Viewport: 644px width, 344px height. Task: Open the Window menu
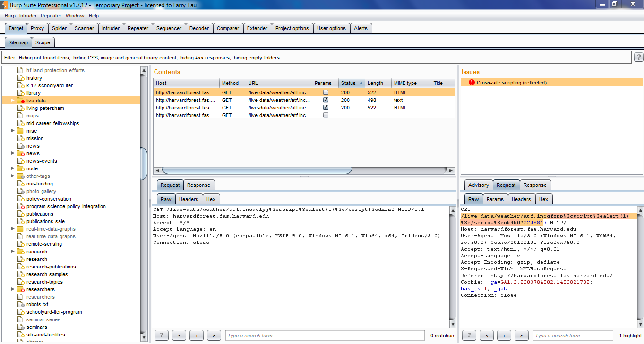pos(75,16)
